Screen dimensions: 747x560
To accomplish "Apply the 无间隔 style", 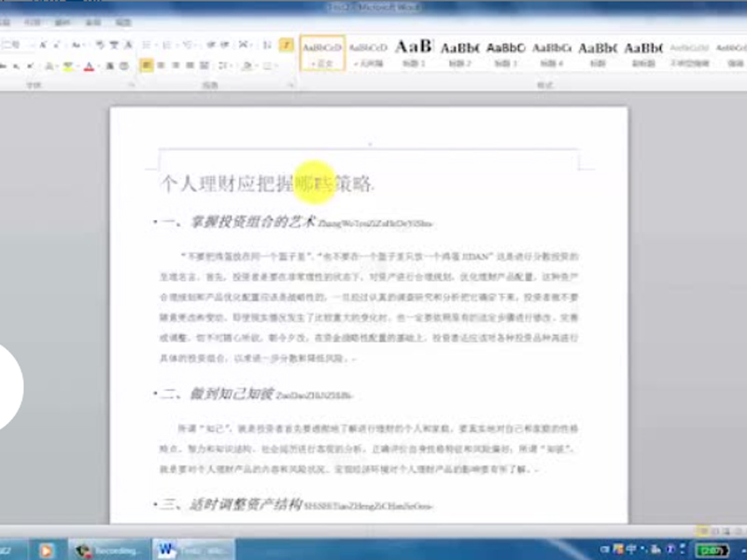I will 368,53.
